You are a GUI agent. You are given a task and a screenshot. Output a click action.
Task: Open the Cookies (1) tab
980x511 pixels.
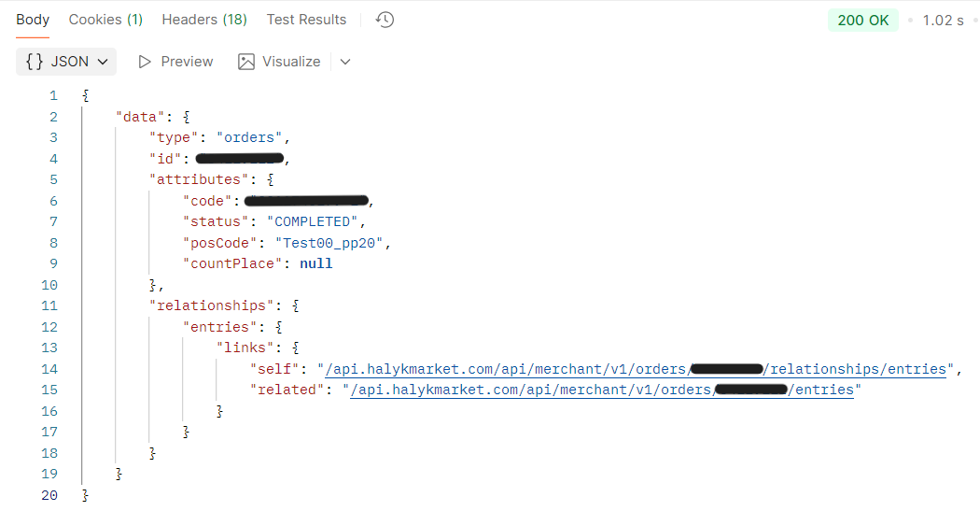pyautogui.click(x=105, y=20)
